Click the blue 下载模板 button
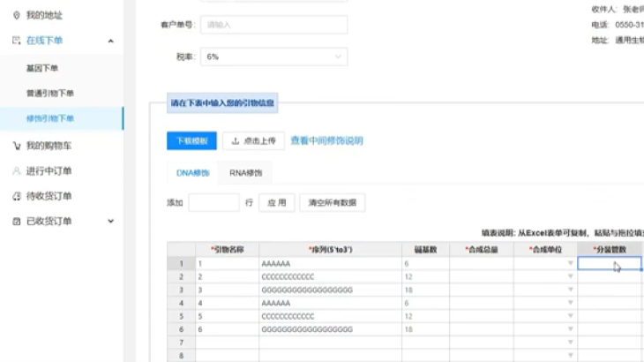This screenshot has width=644, height=362. click(191, 140)
